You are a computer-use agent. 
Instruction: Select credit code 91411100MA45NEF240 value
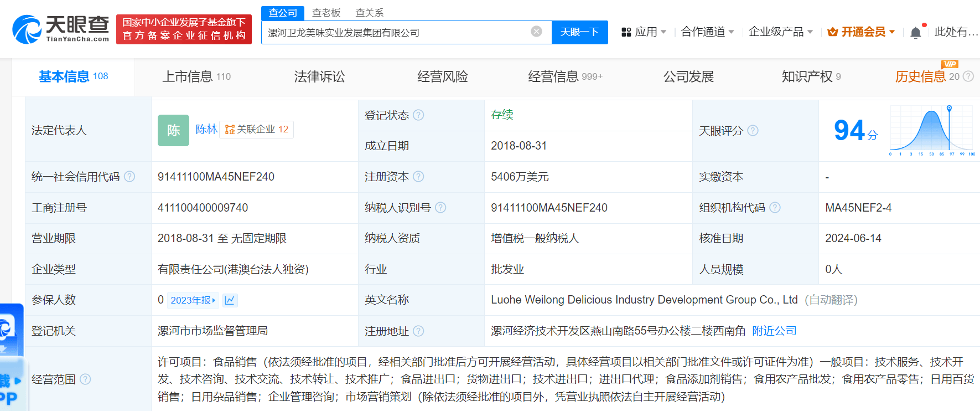[216, 177]
